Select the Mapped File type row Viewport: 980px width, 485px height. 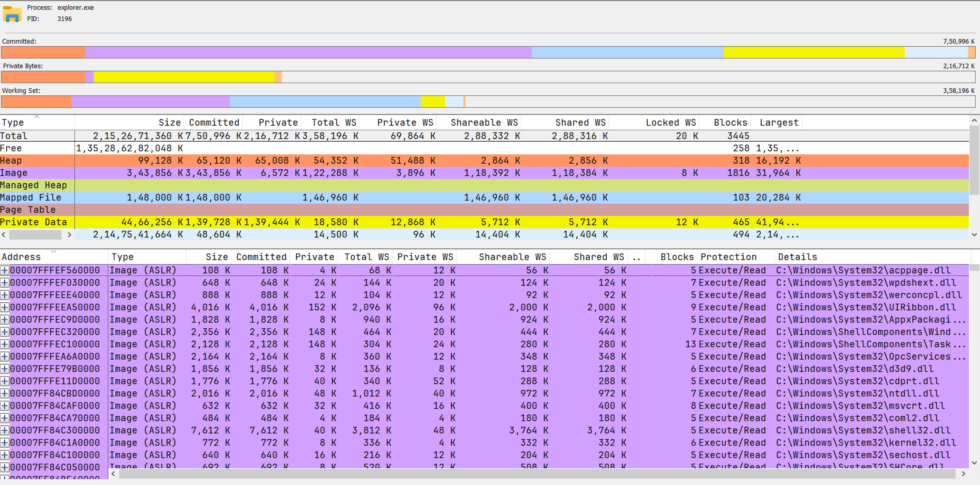31,197
